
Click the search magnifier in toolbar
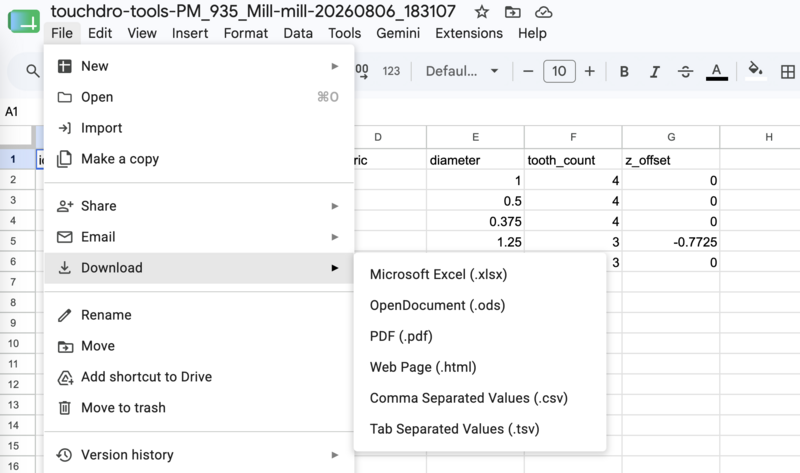[33, 71]
